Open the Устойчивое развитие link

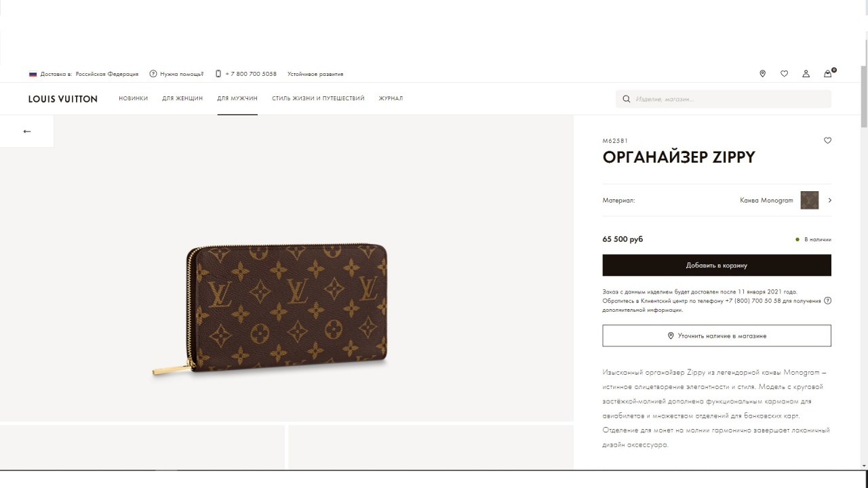tap(315, 74)
